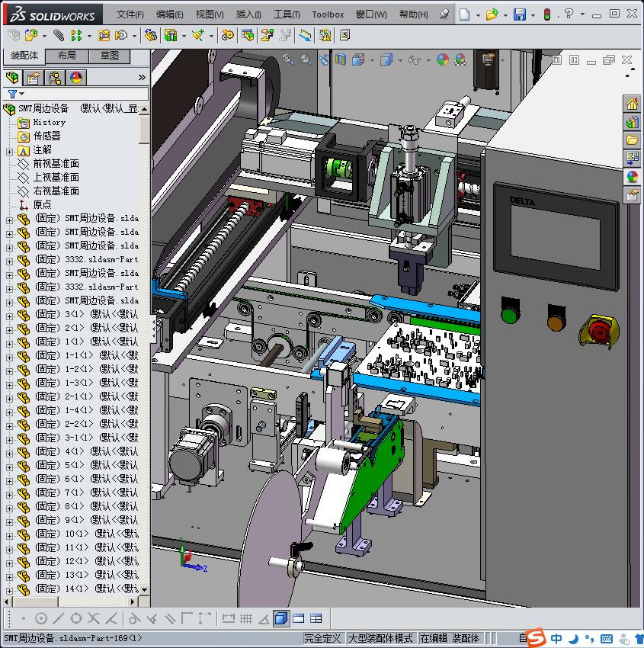Click the New document icon

[464, 14]
